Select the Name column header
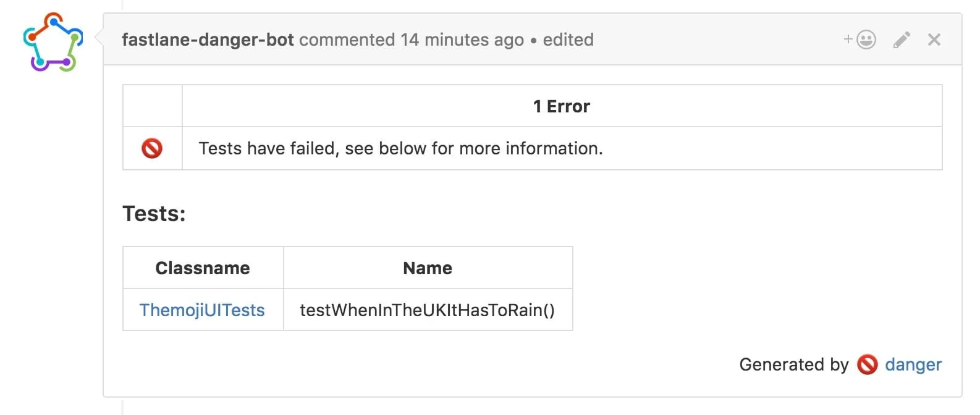The height and width of the screenshot is (415, 980). tap(428, 267)
